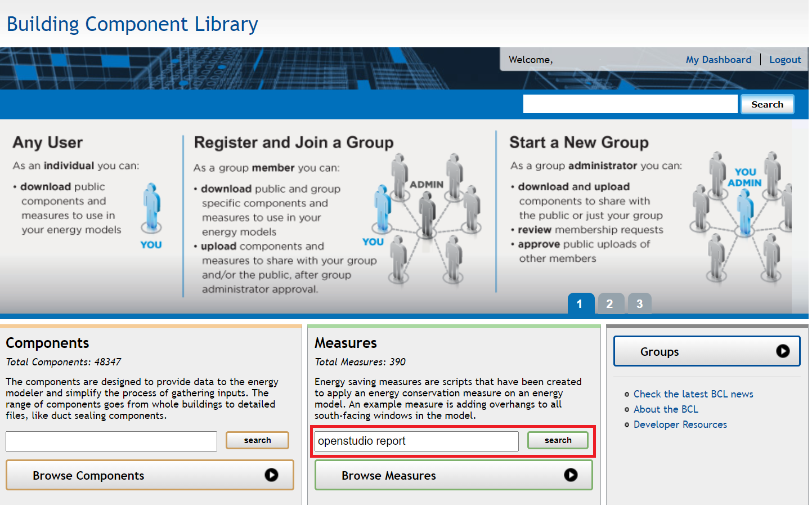
Task: Focus the top site search field
Action: pyautogui.click(x=630, y=104)
